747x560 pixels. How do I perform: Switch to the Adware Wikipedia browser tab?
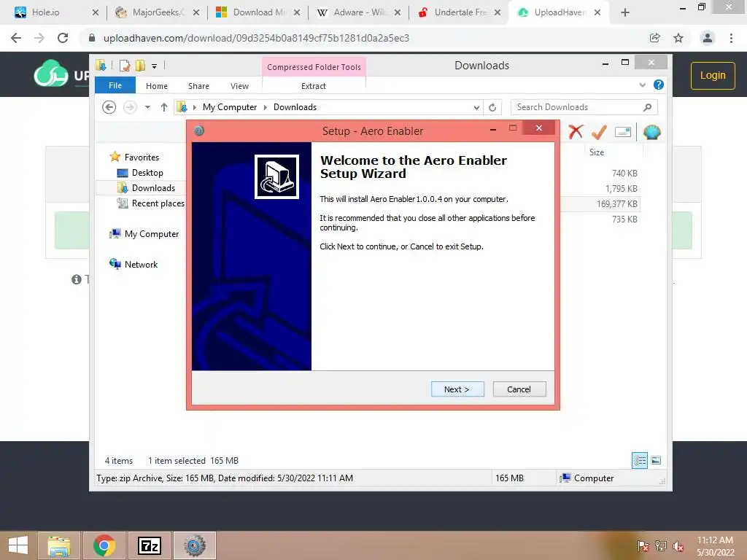359,12
